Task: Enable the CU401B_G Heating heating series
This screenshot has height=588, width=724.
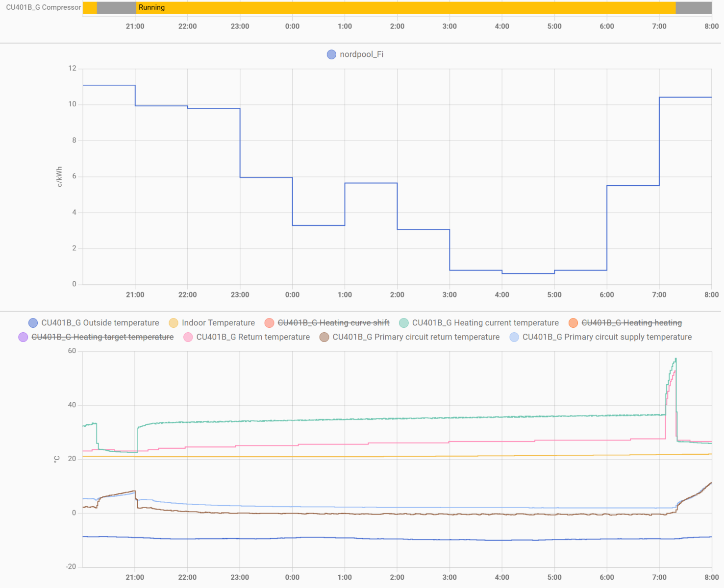Action: (631, 323)
